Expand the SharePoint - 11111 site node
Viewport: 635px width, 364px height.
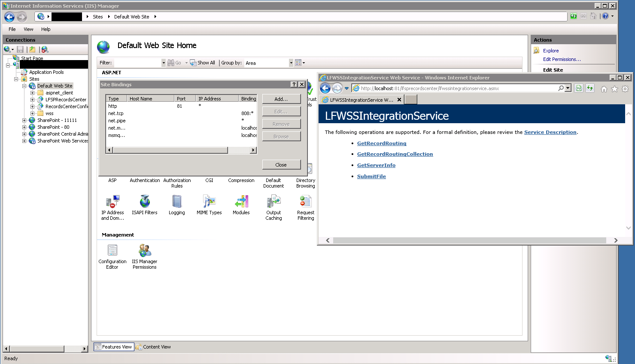pyautogui.click(x=24, y=120)
